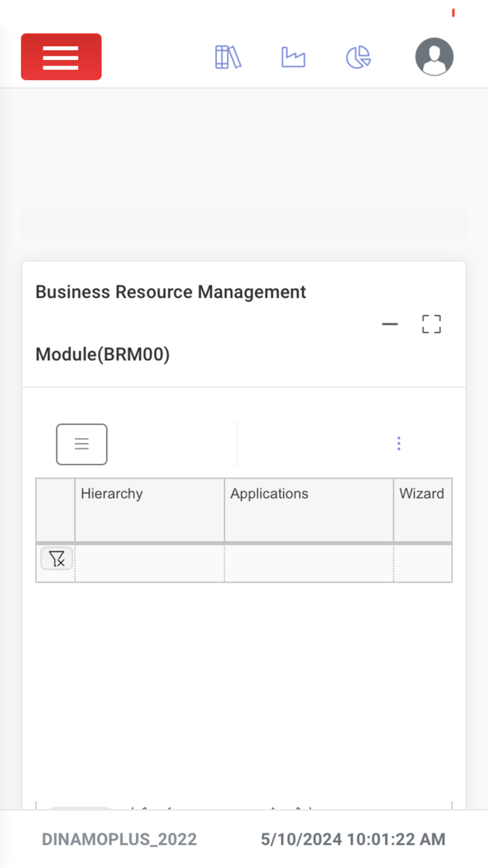Minimize the Business Resource Management panel
The height and width of the screenshot is (868, 488).
point(390,324)
